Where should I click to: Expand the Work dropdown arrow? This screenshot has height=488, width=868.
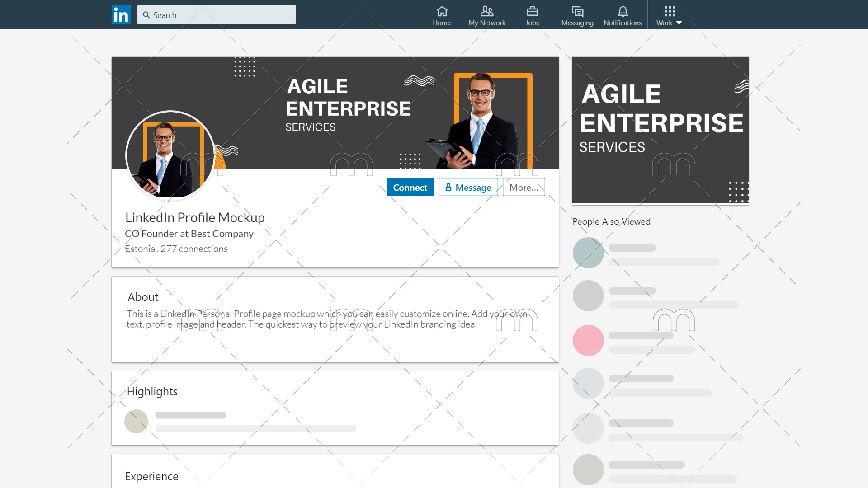[679, 23]
